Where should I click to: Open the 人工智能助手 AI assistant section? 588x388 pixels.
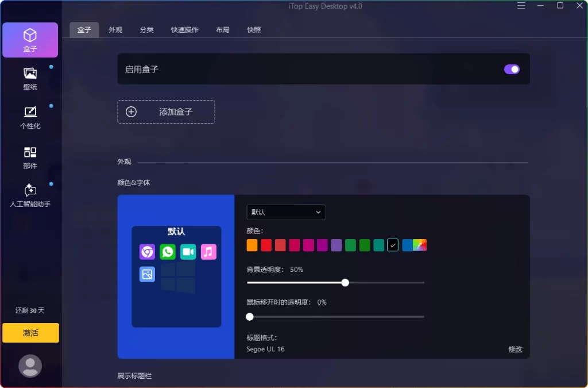[x=30, y=195]
